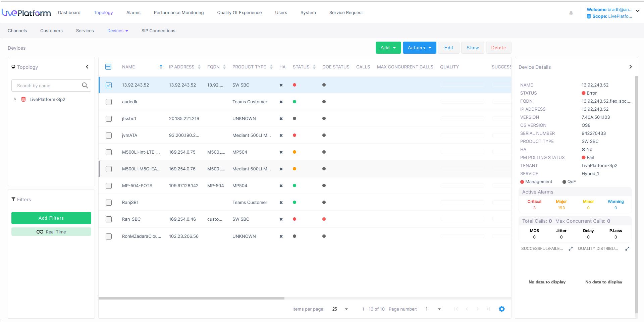Image resolution: width=644 pixels, height=322 pixels.
Task: Open table settings gear icon
Action: pyautogui.click(x=501, y=309)
